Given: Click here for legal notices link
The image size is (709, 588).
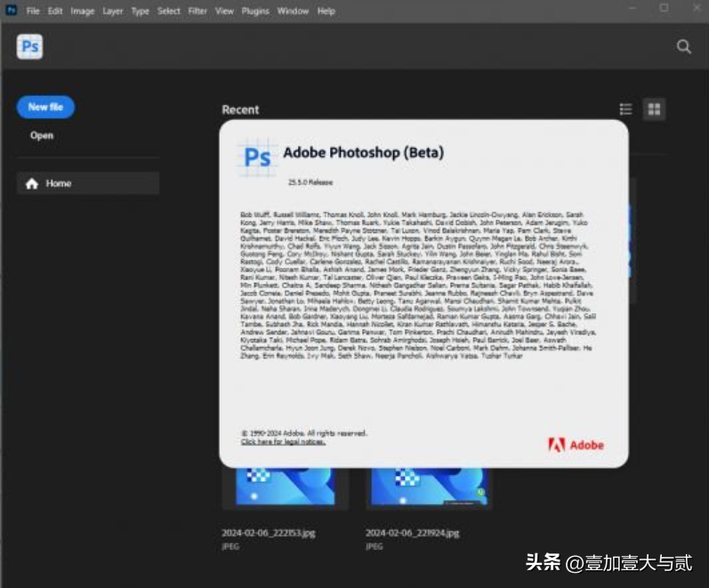Looking at the screenshot, I should coord(283,442).
